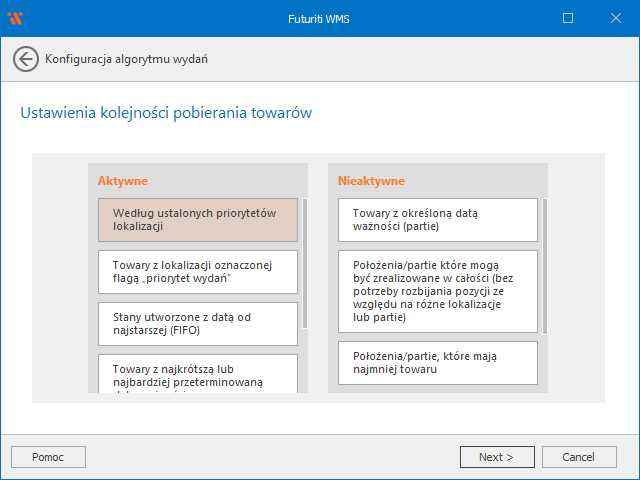
Task: Select 'Położenia/partie które mogą być zrealizowane w całości'
Action: tap(438, 290)
